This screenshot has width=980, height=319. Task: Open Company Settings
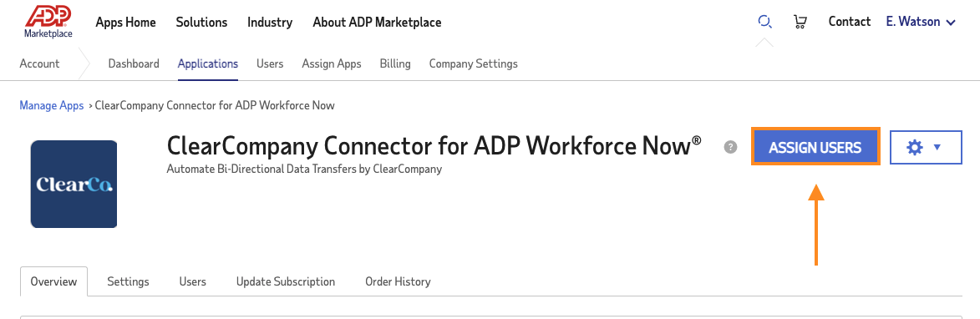point(473,63)
